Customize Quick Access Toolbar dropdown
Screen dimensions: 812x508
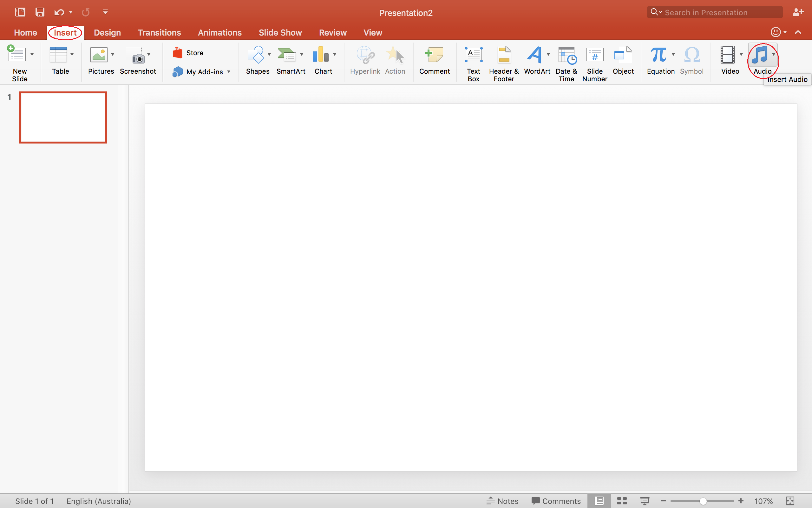[105, 12]
